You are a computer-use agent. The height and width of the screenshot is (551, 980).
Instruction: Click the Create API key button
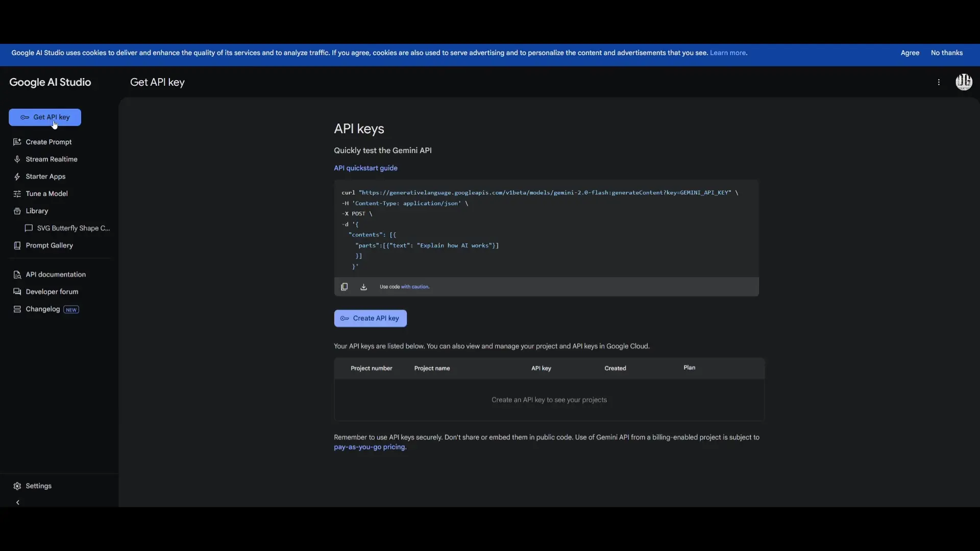pos(370,318)
